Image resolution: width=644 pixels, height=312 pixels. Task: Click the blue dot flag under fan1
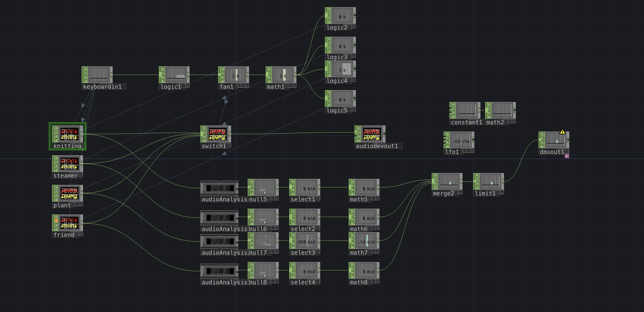point(242,86)
